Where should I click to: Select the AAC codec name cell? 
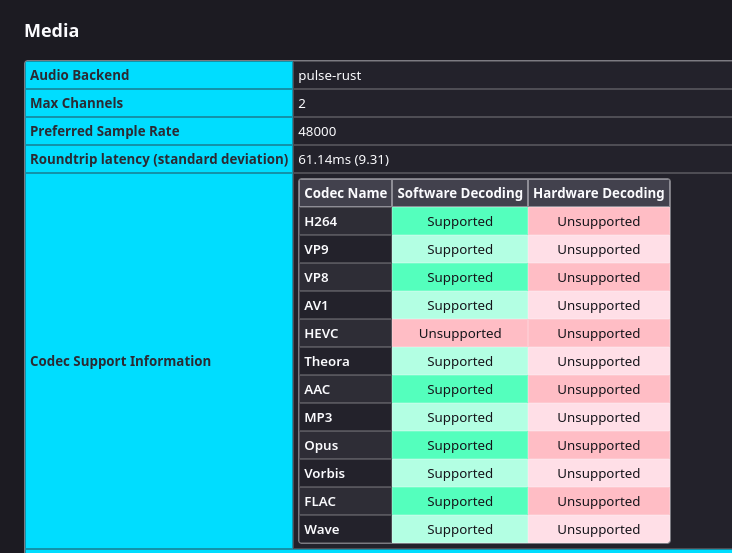(x=345, y=389)
